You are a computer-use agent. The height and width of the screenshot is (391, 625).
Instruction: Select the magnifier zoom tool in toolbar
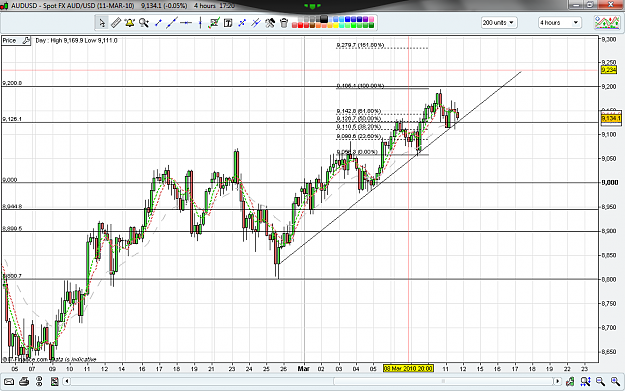click(x=143, y=23)
